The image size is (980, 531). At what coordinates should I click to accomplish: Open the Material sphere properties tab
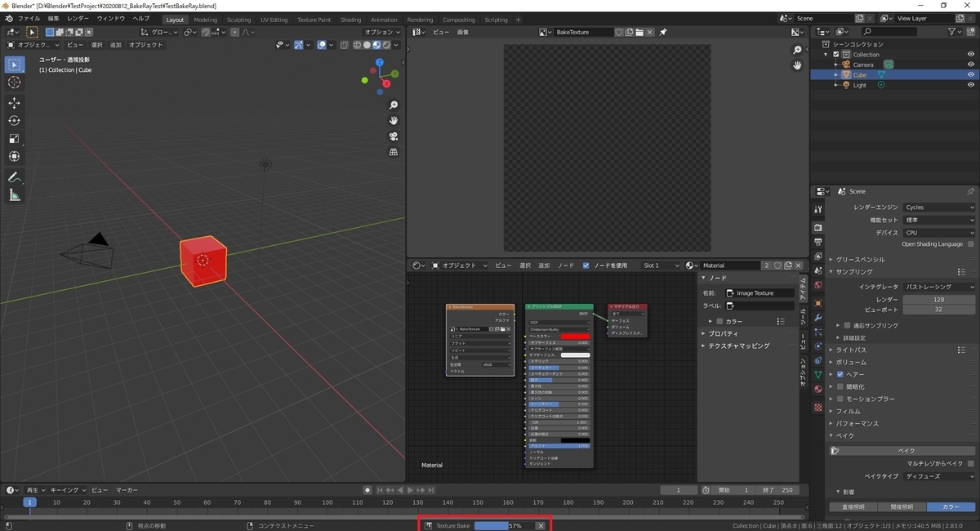(817, 389)
